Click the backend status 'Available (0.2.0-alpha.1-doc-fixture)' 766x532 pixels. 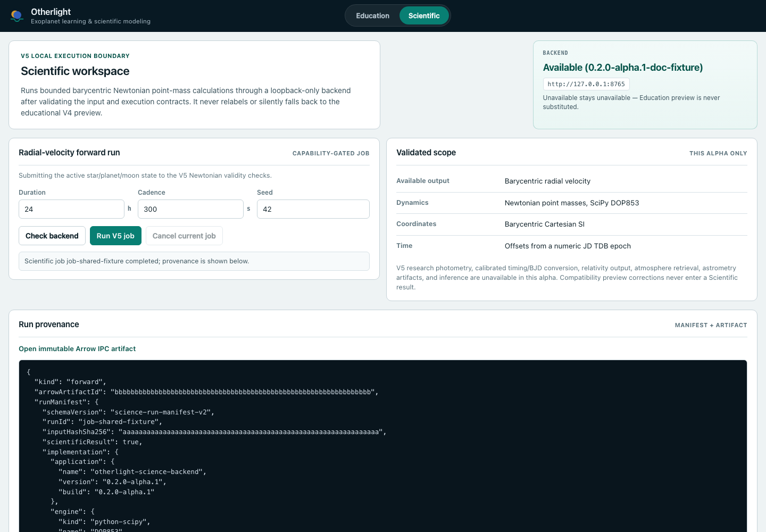tap(623, 68)
